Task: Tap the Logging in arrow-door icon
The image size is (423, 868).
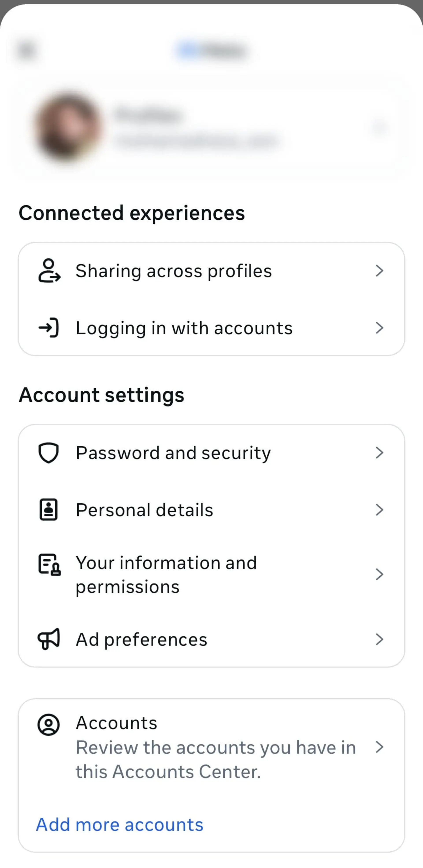Action: 48,328
